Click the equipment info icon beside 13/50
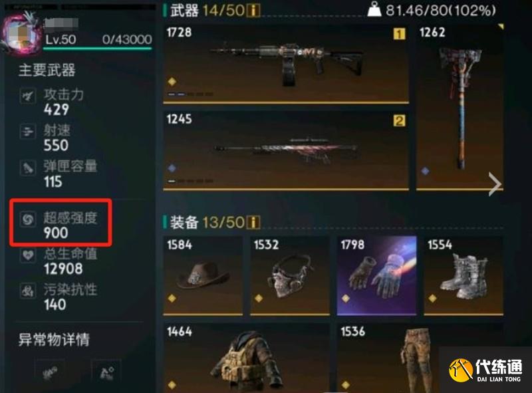The width and height of the screenshot is (532, 393). click(253, 223)
